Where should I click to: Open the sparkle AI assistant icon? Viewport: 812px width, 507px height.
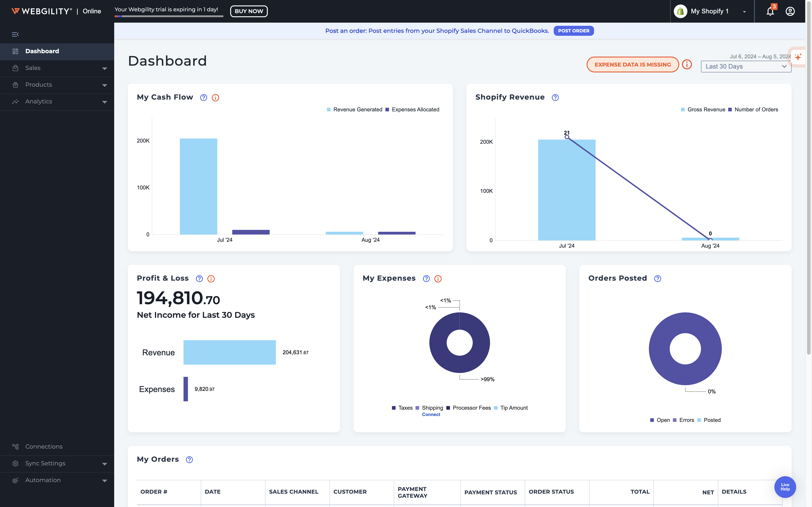pyautogui.click(x=798, y=57)
